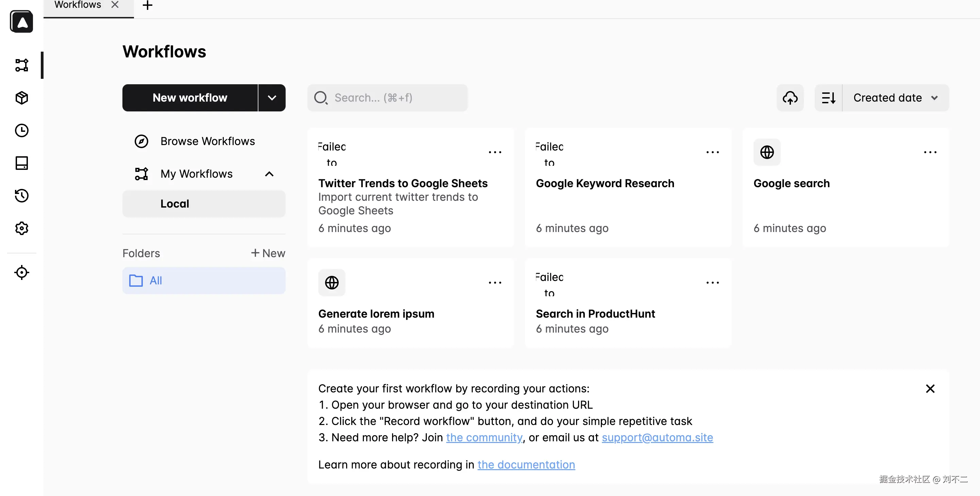
Task: Open the settings gear icon
Action: pos(22,228)
